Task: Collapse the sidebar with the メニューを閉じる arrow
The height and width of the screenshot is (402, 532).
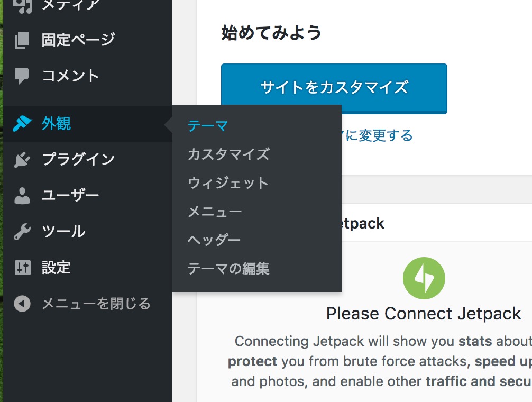Action: pos(22,304)
